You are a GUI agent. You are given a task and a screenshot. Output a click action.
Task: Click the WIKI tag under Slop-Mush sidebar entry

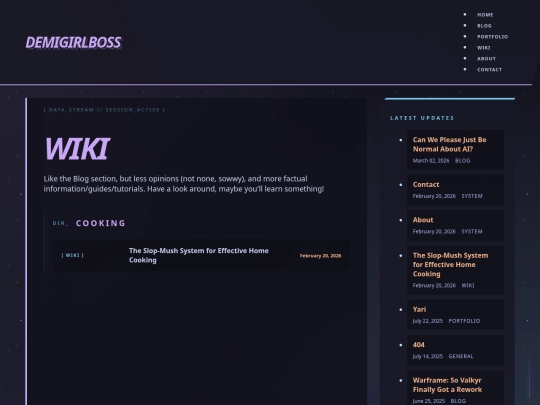468,285
